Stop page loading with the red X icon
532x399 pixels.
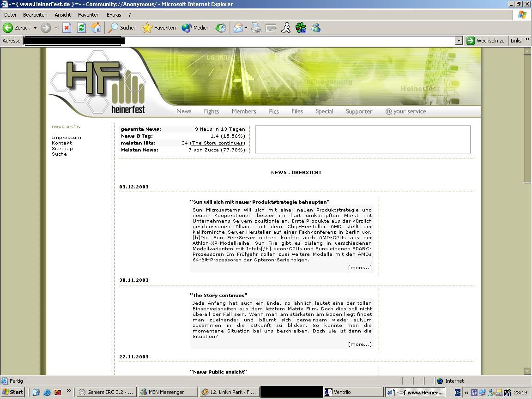pos(67,28)
